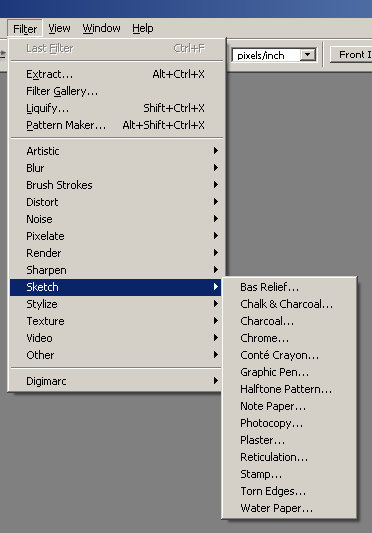Open the Help menu
The width and height of the screenshot is (372, 533).
(x=142, y=29)
